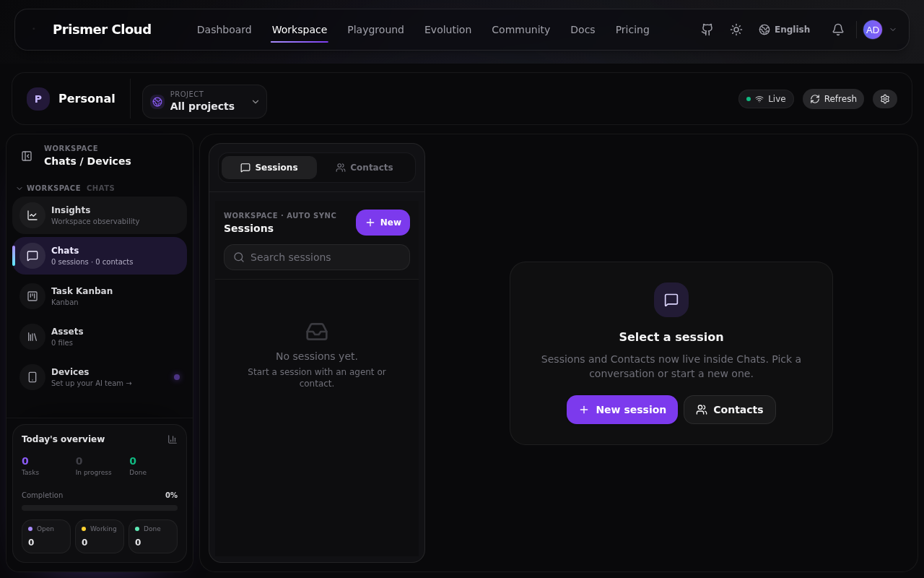Open Insights workspace observability

click(100, 215)
